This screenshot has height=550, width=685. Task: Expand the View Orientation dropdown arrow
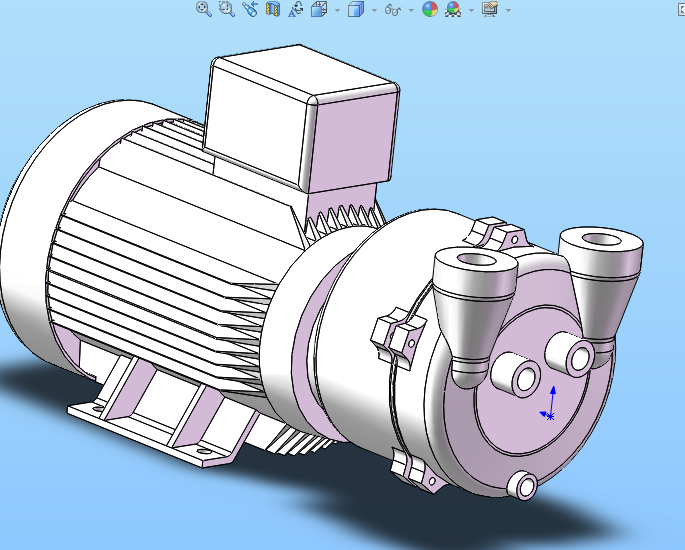337,10
